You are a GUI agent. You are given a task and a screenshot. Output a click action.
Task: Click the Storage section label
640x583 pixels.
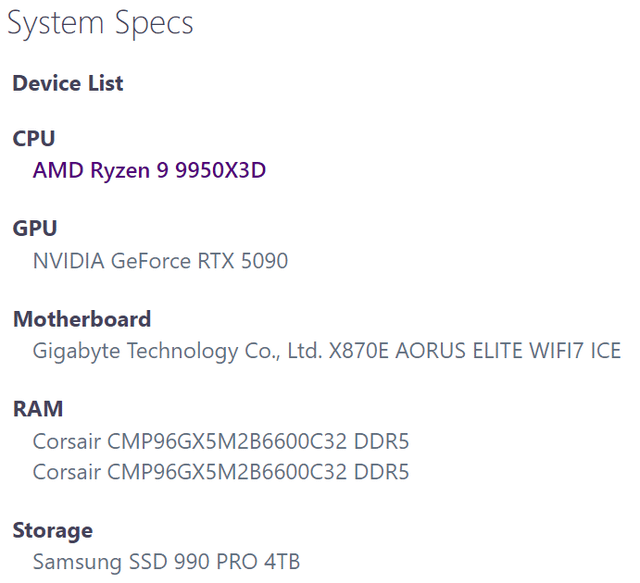(53, 530)
